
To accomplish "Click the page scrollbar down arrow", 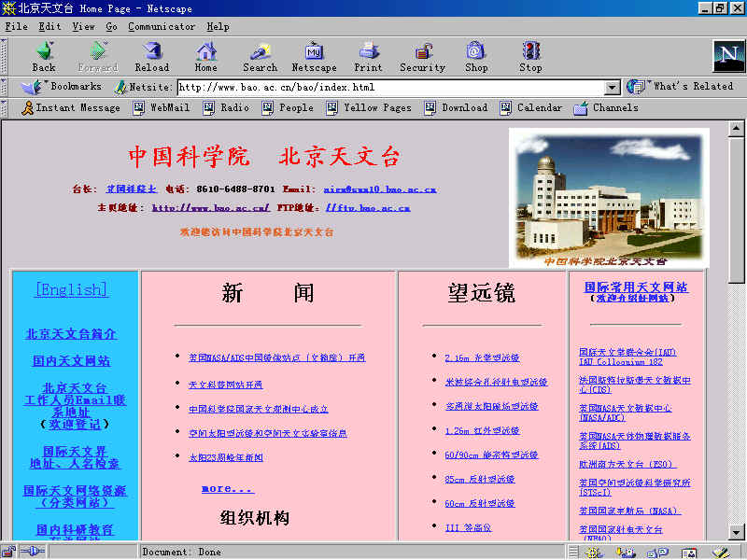I will coord(736,532).
